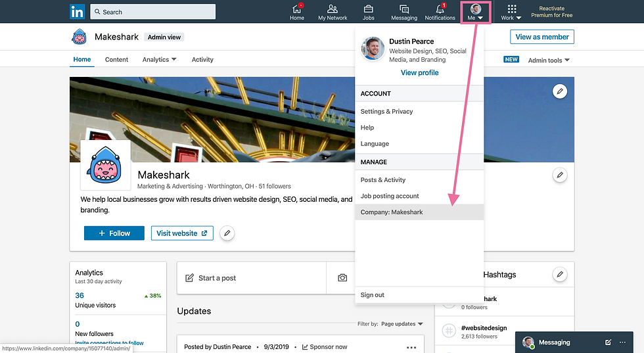The width and height of the screenshot is (644, 353).
Task: Select Company: Makeshark entry
Action: point(419,212)
